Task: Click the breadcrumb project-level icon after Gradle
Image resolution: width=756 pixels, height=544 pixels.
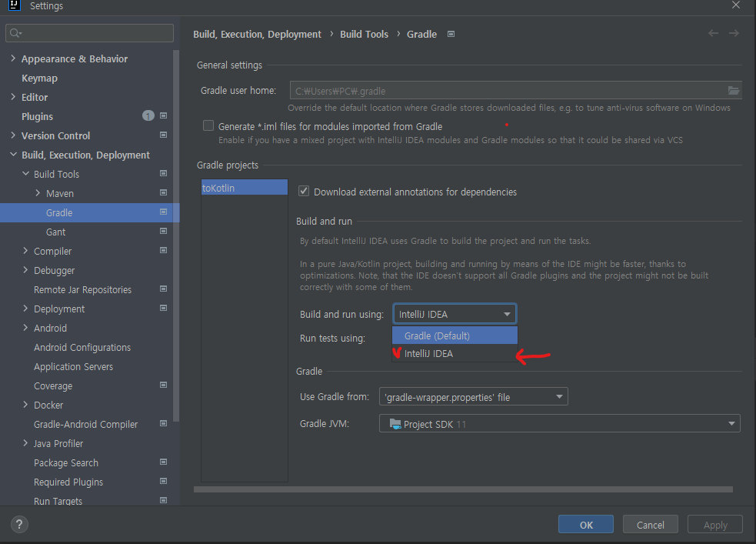Action: click(x=451, y=35)
